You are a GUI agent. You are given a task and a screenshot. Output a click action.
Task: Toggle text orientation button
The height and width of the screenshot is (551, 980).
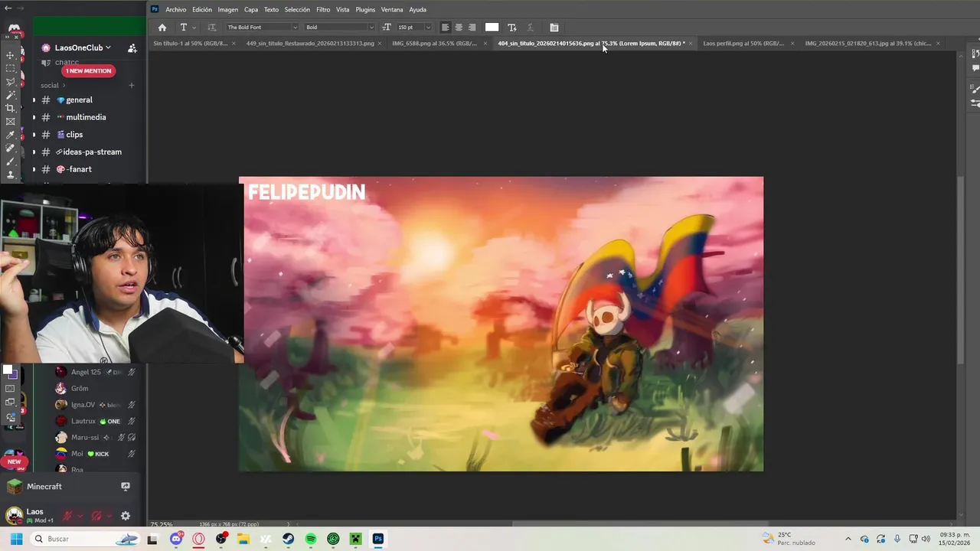[x=212, y=28]
